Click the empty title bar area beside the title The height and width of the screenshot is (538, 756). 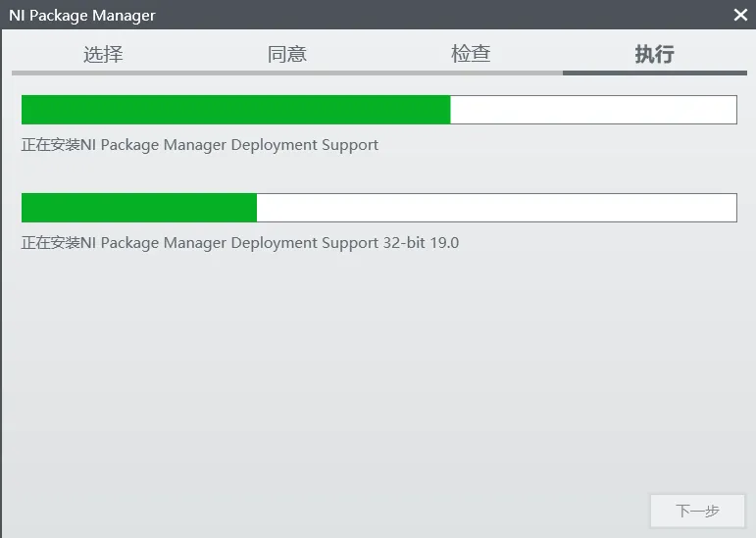(441, 15)
